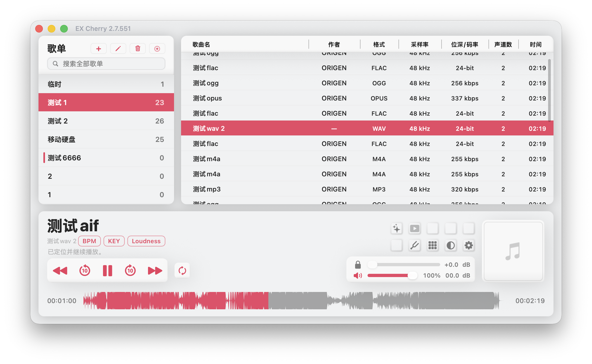Pause the currently playing track
Viewport: 592px width, 364px height.
point(107,270)
